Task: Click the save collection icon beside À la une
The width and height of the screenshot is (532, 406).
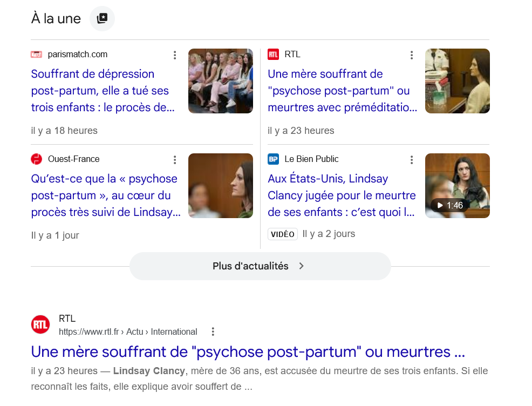Action: click(102, 18)
